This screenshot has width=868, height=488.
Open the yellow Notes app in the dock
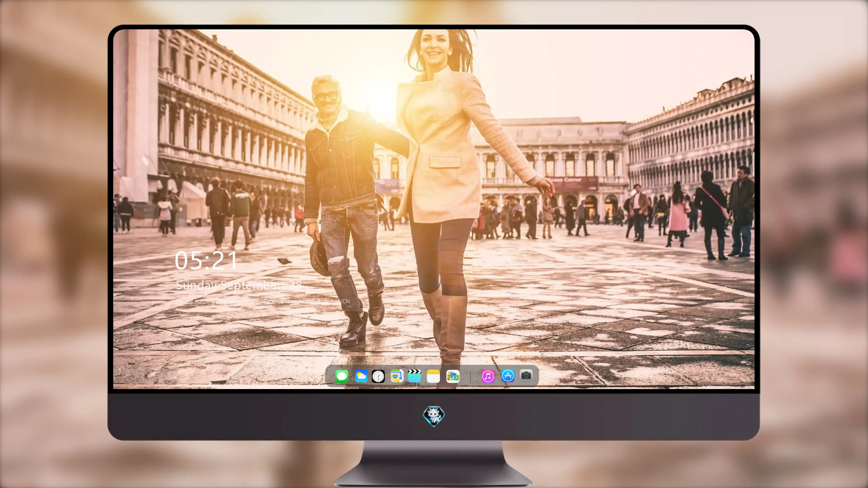(433, 376)
